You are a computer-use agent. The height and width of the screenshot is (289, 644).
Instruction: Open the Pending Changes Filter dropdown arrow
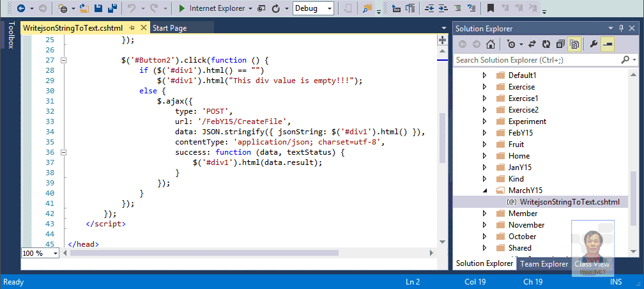click(521, 44)
